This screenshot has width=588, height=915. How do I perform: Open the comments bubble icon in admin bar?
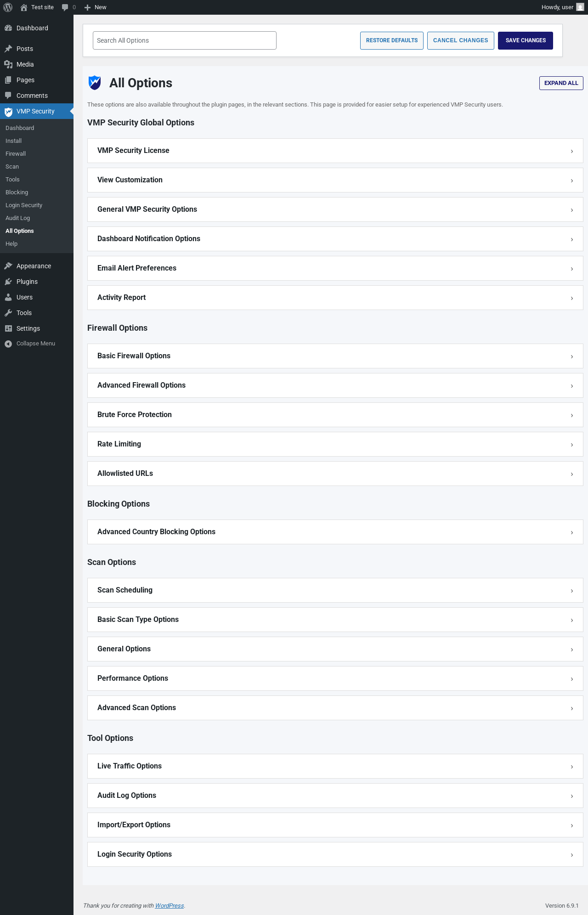tap(65, 7)
